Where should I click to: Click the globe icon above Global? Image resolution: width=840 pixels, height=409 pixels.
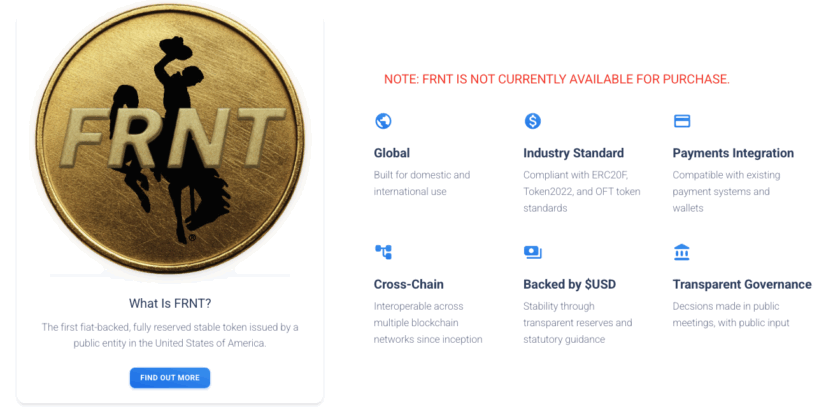click(x=382, y=121)
